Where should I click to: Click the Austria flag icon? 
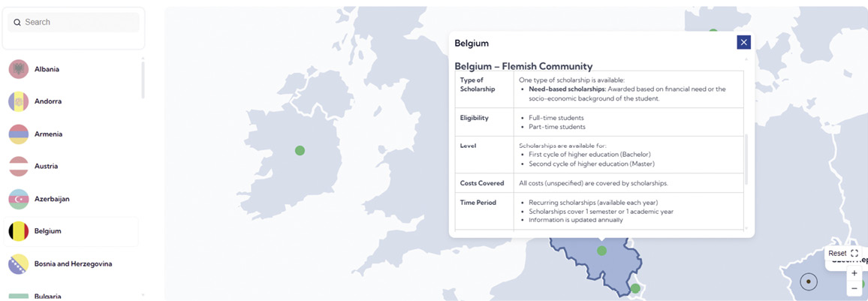(18, 166)
